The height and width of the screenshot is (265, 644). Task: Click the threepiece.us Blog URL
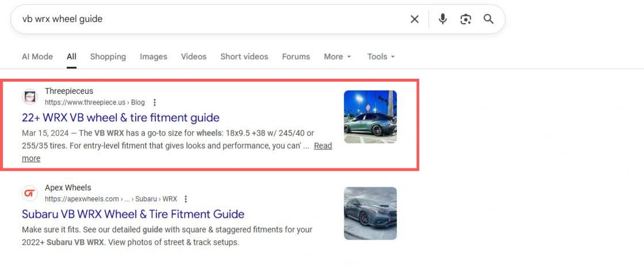[x=95, y=103]
